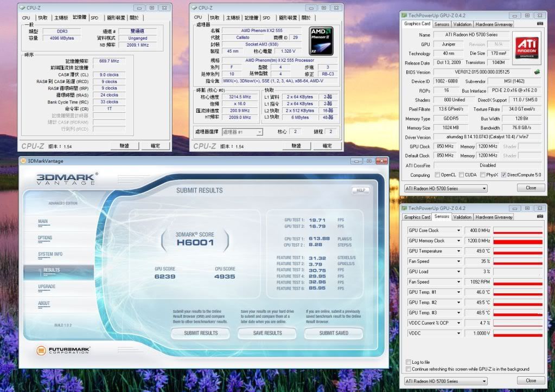Open 關於 tab in CPU-Z memory window
Image resolution: width=555 pixels, height=392 pixels.
134,18
